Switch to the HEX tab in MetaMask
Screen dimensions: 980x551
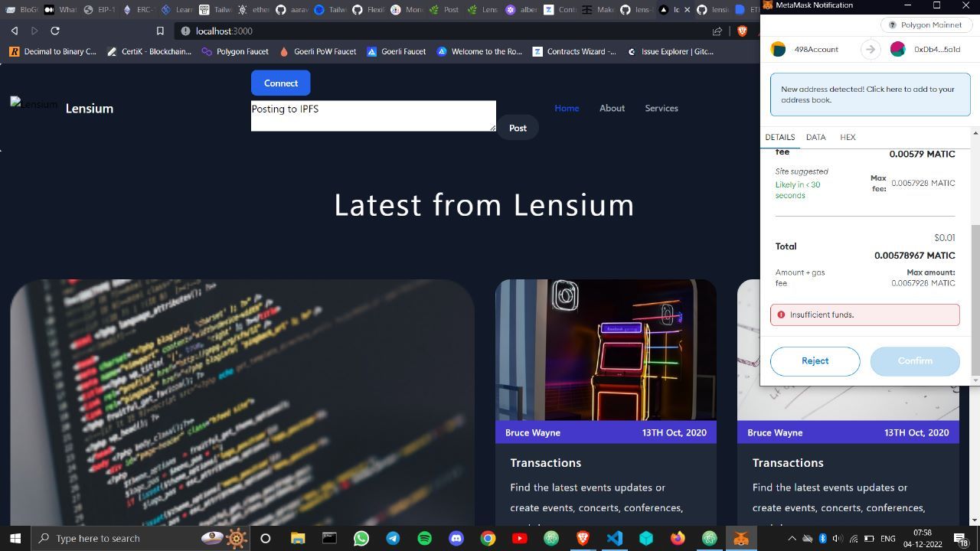point(848,137)
